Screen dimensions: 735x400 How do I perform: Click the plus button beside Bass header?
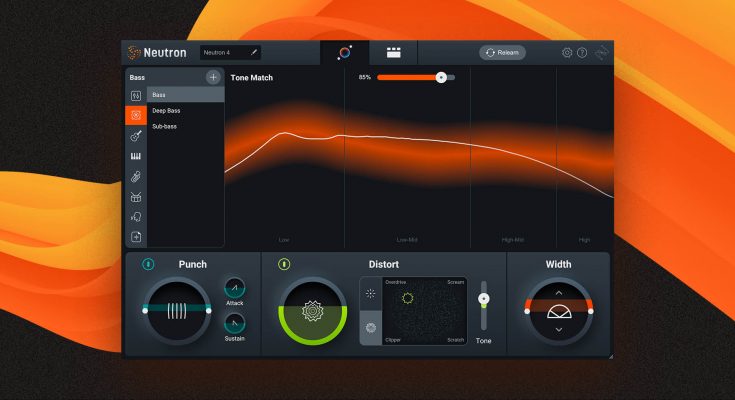tap(213, 77)
